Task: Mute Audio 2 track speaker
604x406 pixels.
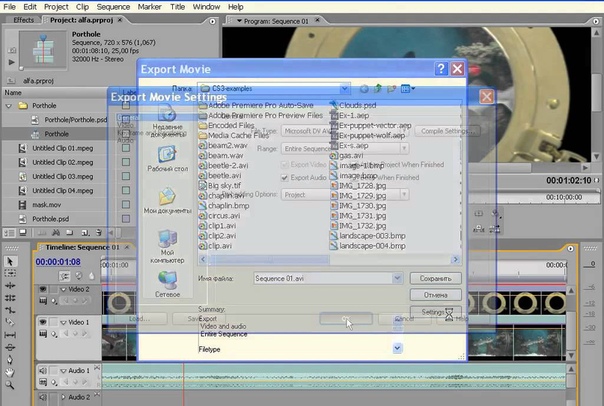Action: [42, 397]
